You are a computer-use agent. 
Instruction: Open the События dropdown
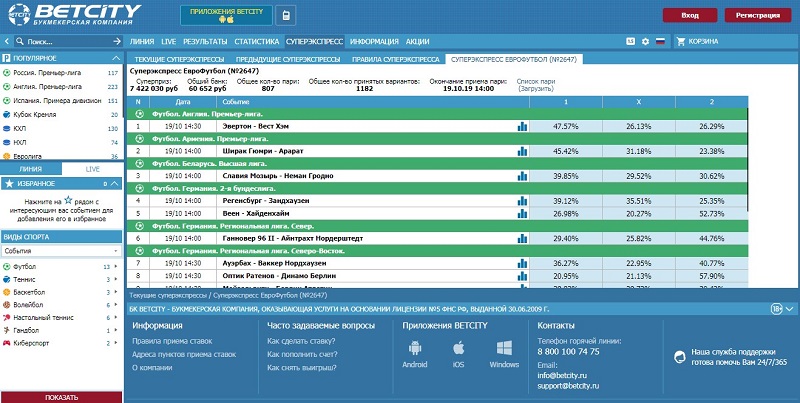click(61, 250)
